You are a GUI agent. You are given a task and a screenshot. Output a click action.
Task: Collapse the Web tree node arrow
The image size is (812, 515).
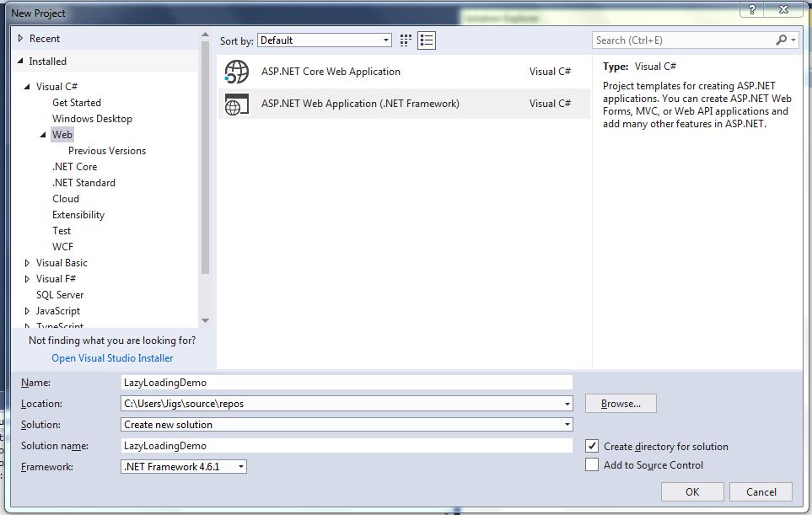(43, 135)
